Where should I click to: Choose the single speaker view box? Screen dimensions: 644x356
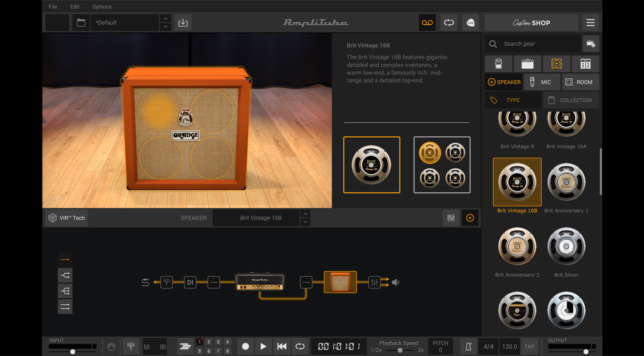click(372, 165)
